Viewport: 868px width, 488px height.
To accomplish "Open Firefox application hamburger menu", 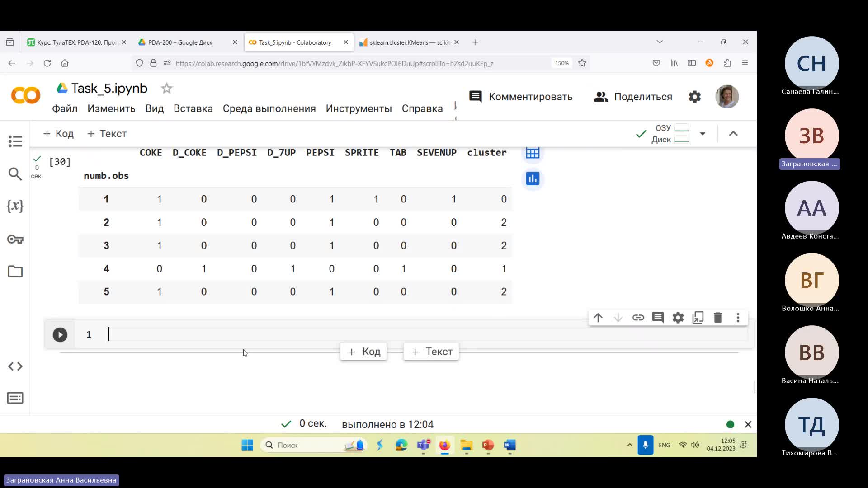I will pyautogui.click(x=745, y=63).
